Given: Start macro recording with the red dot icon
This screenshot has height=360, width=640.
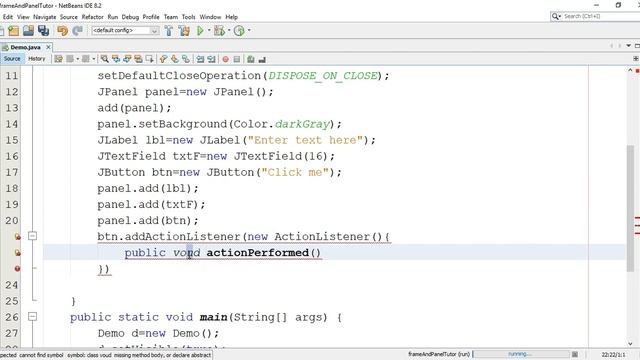Looking at the screenshot, I should pyautogui.click(x=225, y=59).
